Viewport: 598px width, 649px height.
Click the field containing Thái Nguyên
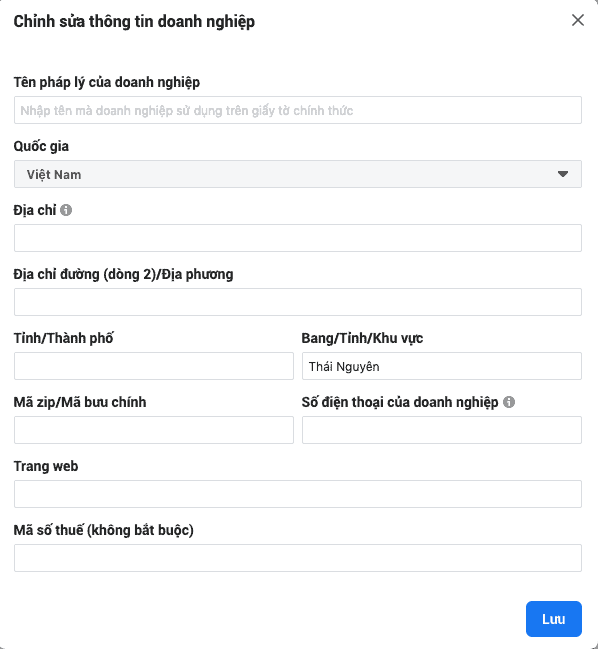coord(442,366)
